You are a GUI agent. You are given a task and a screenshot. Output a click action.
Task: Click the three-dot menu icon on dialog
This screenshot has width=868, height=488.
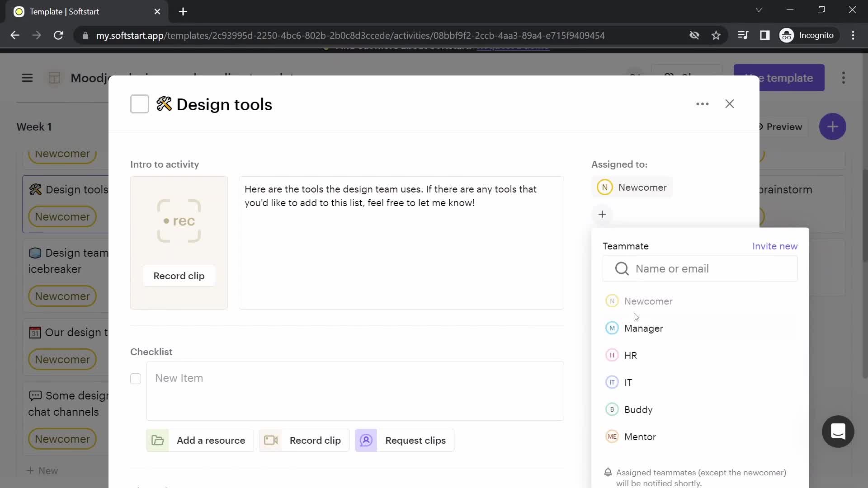point(702,103)
